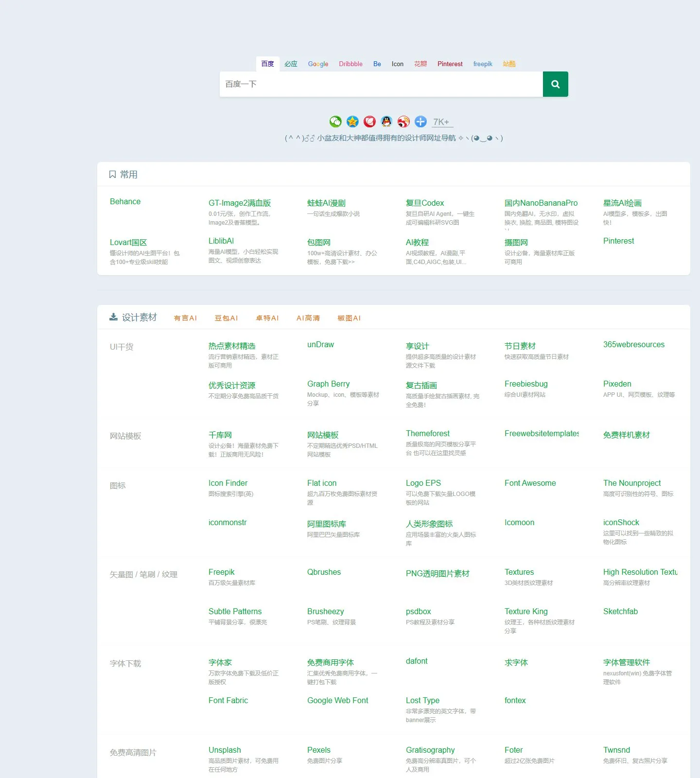Open the 热点素材精选 link
The height and width of the screenshot is (778, 700).
(x=232, y=346)
